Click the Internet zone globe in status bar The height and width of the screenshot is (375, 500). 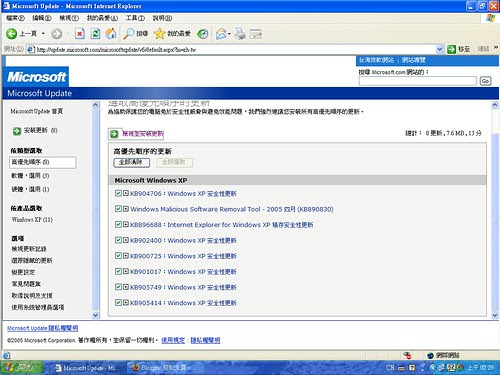coord(430,355)
